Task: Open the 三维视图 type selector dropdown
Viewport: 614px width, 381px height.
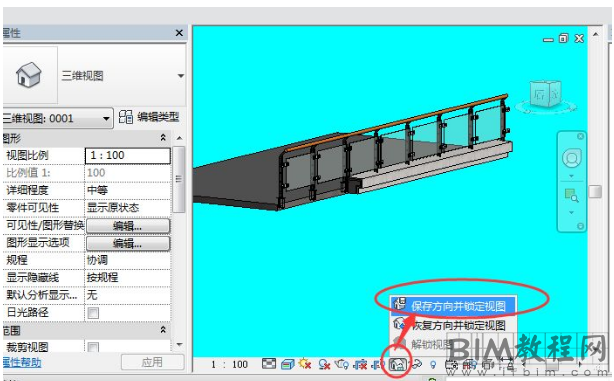Action: coord(181,76)
